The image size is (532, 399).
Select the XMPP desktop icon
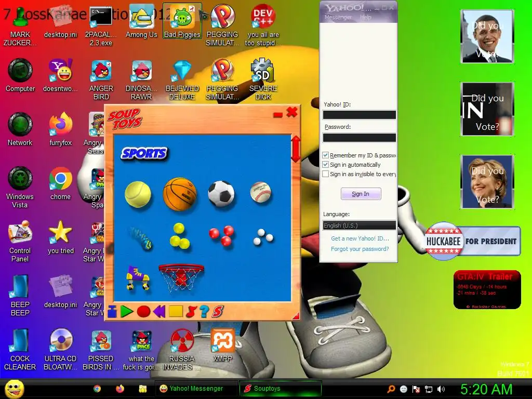coord(222,345)
